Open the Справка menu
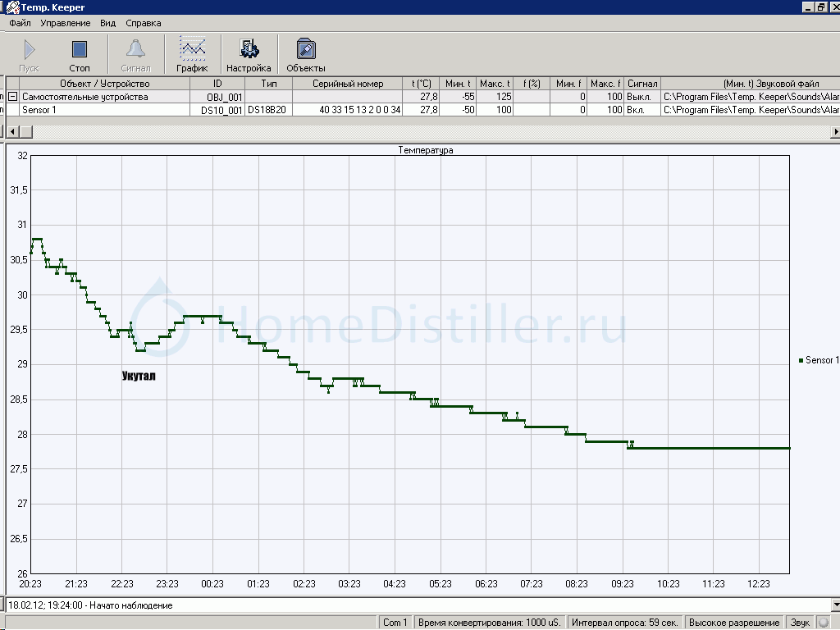Screen dimensions: 840x630 pyautogui.click(x=143, y=23)
